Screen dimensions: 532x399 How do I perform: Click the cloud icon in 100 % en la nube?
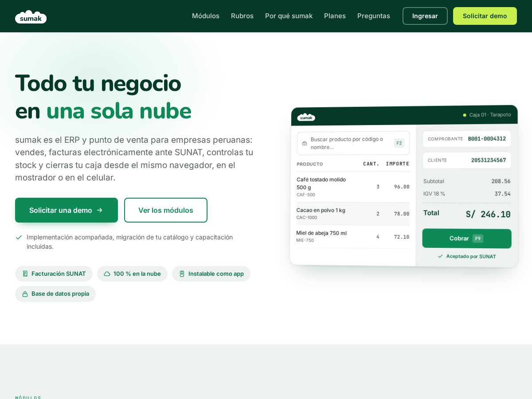point(107,274)
